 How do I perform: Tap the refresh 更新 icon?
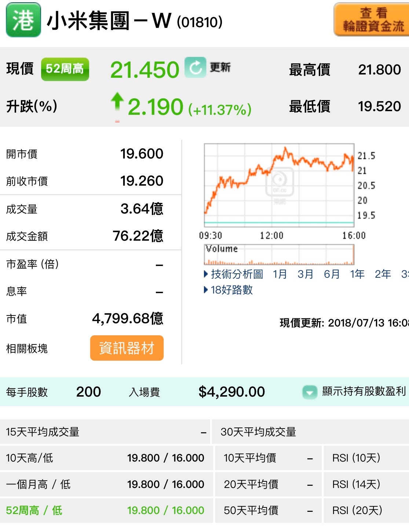[x=196, y=68]
